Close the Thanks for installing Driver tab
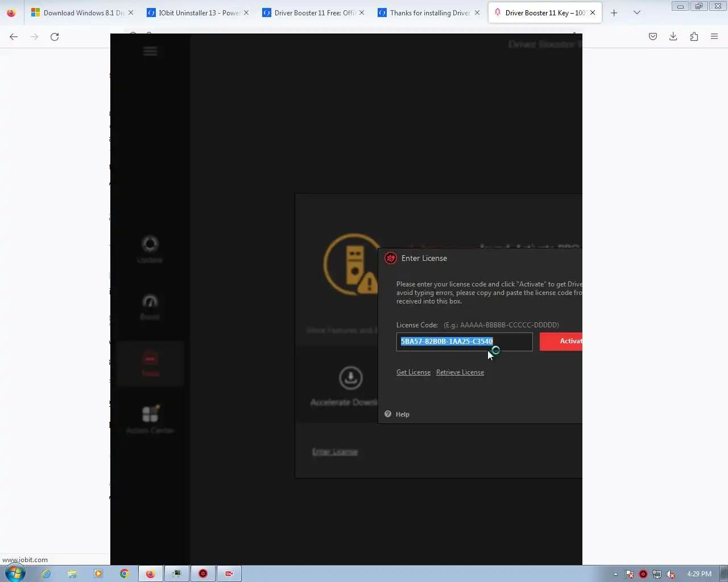The height and width of the screenshot is (582, 728). coord(477,13)
